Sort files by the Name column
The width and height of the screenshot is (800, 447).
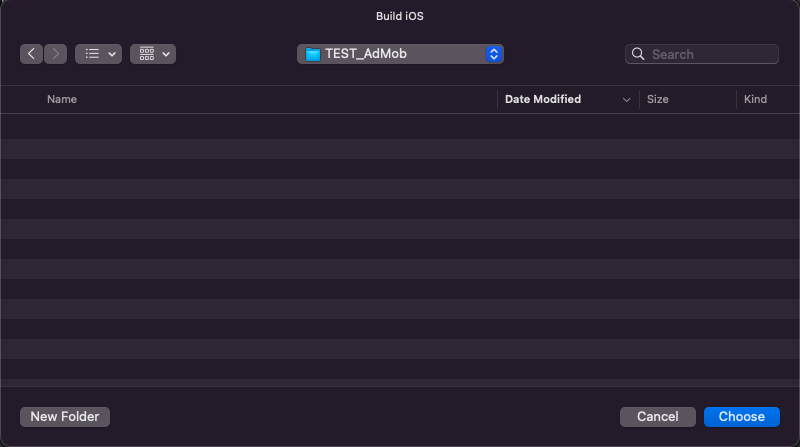tap(62, 100)
